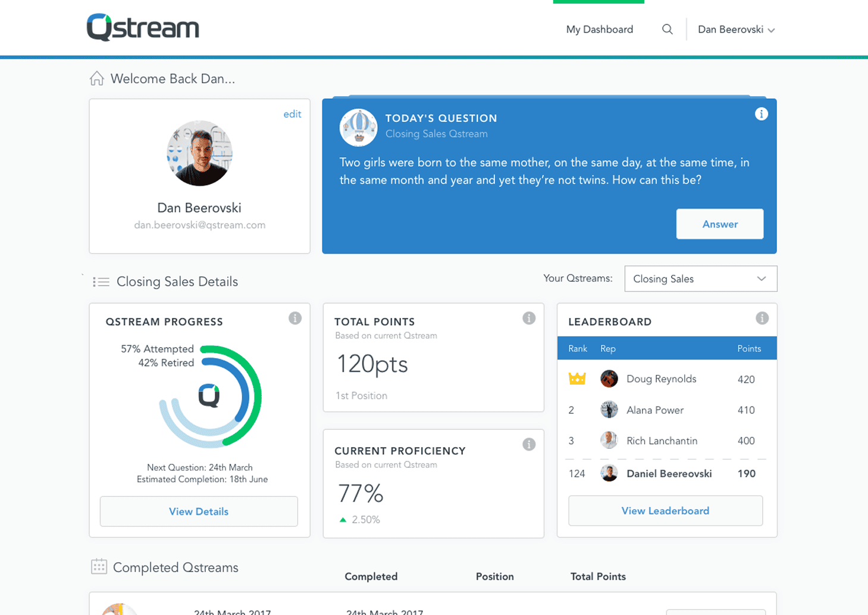Click the 77% proficiency value

361,493
